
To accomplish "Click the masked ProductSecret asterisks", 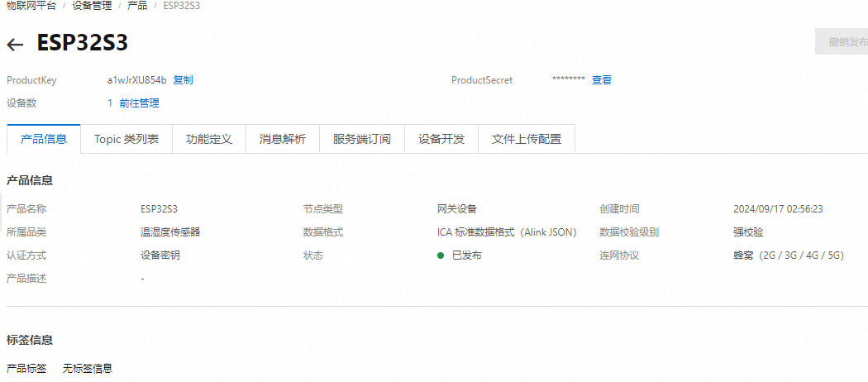I will 569,79.
